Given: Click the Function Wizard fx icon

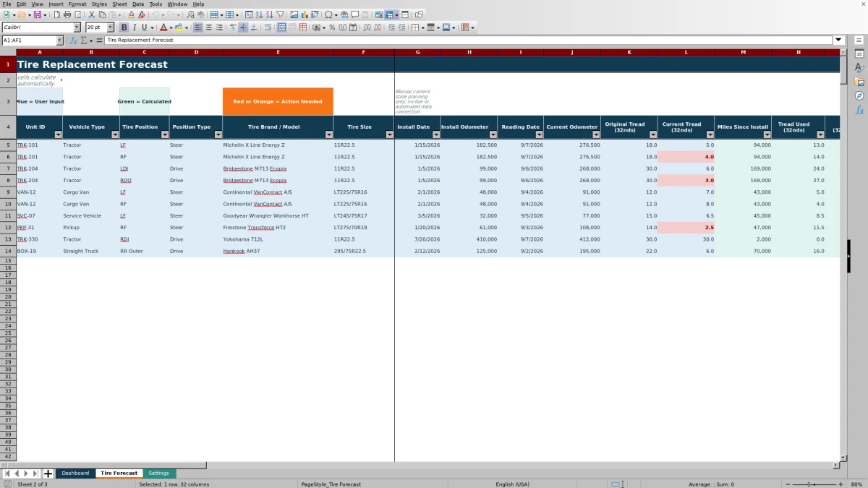Looking at the screenshot, I should tap(73, 40).
